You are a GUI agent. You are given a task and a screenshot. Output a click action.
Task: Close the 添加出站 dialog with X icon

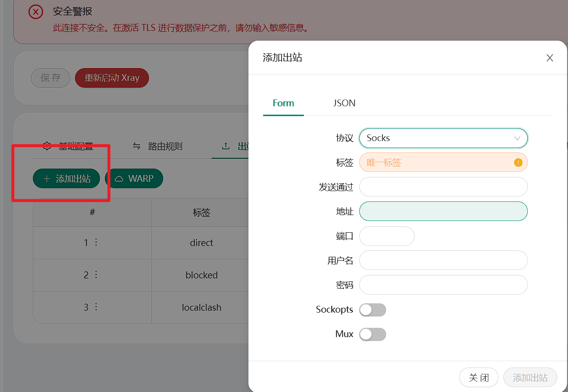point(549,58)
